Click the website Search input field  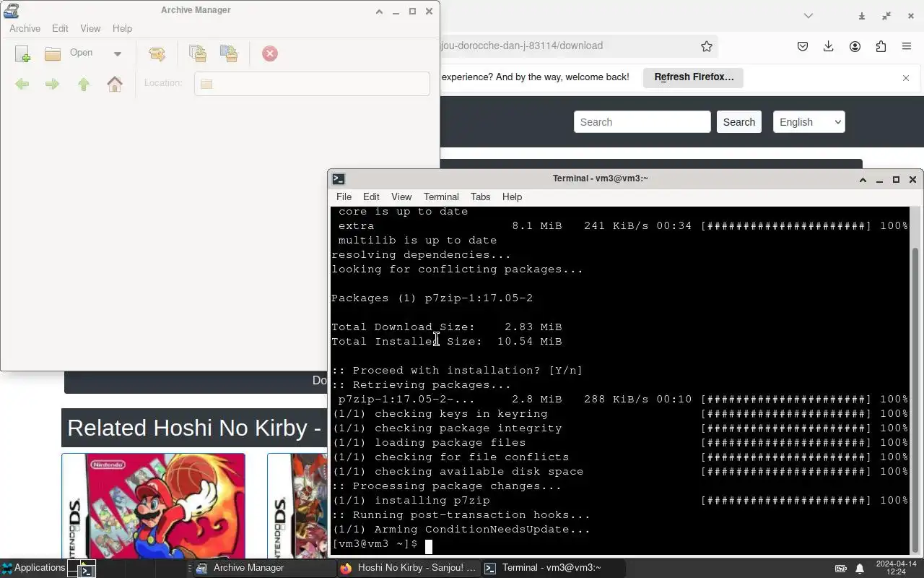pos(642,122)
